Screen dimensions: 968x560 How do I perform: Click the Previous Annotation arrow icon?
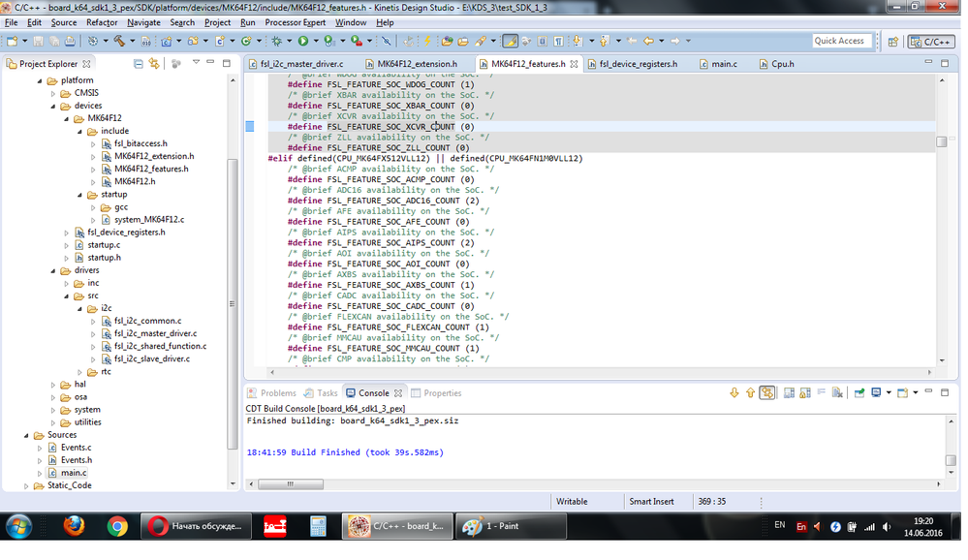point(605,41)
